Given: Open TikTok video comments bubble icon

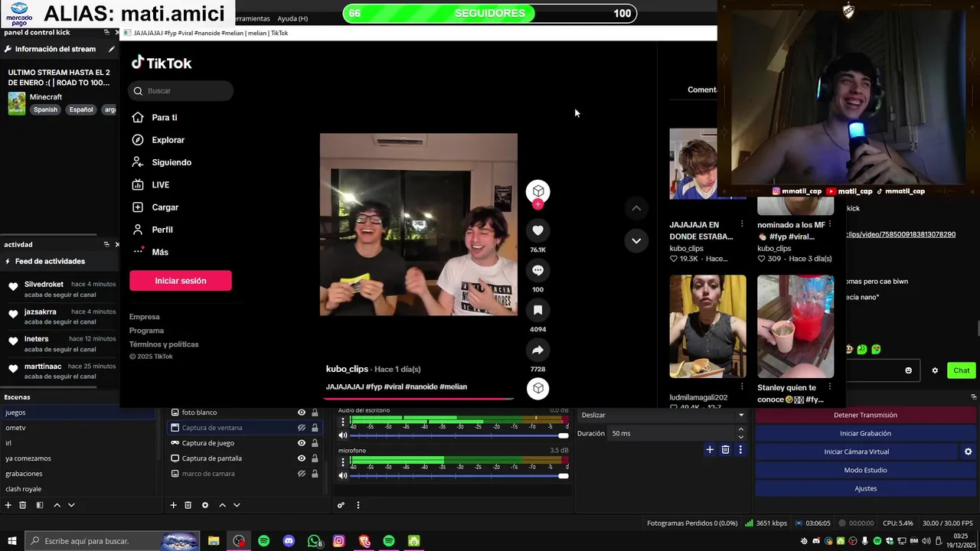Looking at the screenshot, I should pyautogui.click(x=537, y=270).
